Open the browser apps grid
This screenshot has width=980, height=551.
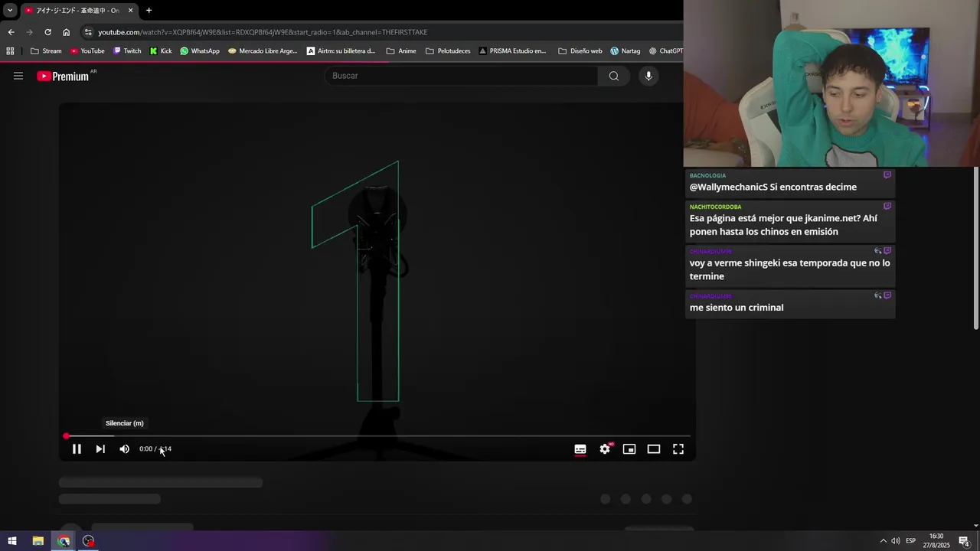tap(10, 51)
